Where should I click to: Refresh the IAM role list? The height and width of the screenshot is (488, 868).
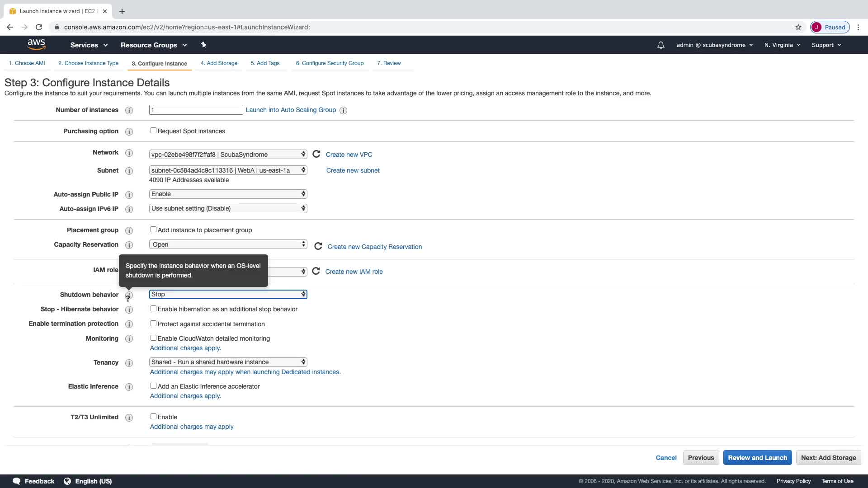(316, 271)
